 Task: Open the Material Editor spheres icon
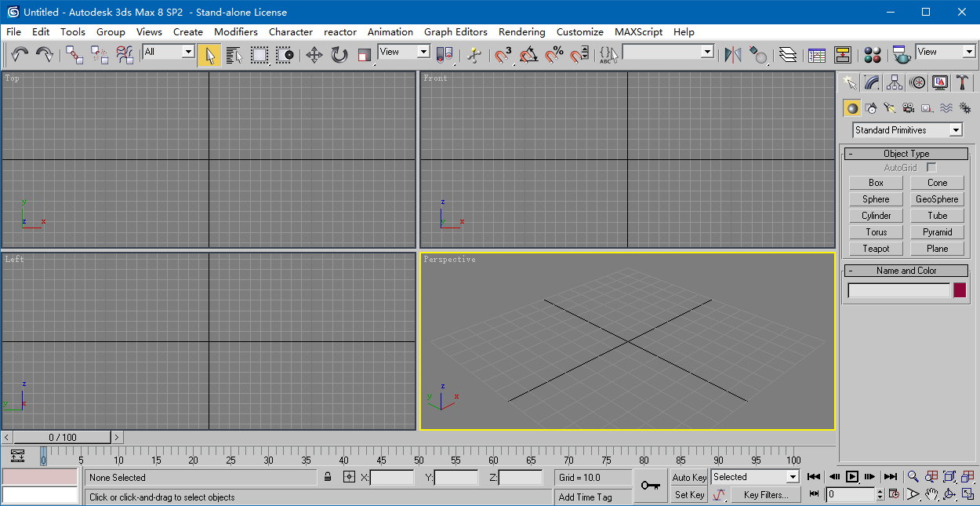(873, 55)
